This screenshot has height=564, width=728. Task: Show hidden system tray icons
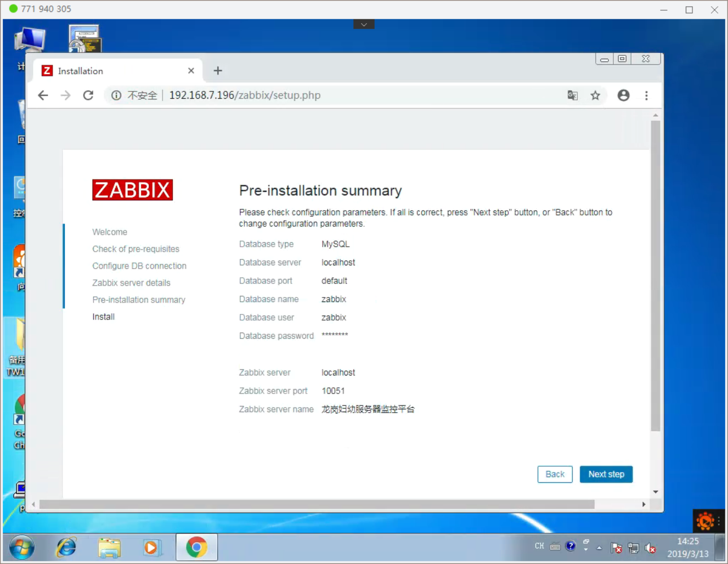click(x=599, y=548)
